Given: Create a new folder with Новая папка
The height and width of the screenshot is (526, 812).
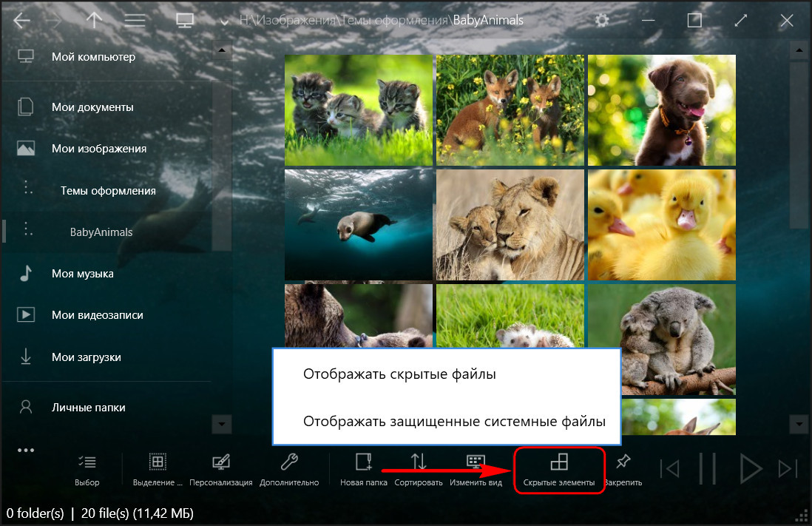Looking at the screenshot, I should pyautogui.click(x=364, y=471).
